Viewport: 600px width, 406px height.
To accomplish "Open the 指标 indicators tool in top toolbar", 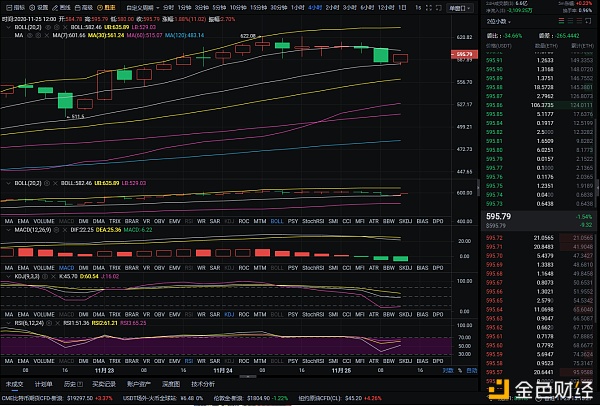I will click(16, 8).
